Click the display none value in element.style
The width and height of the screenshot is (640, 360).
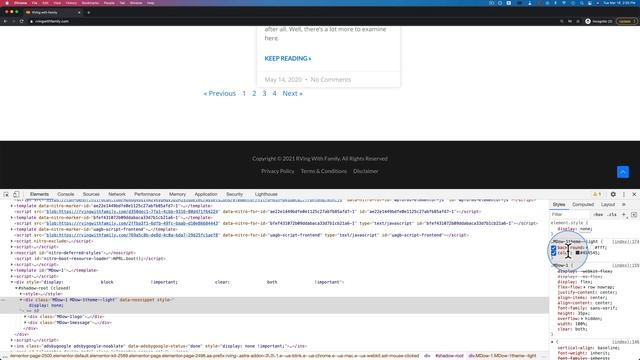(x=585, y=229)
